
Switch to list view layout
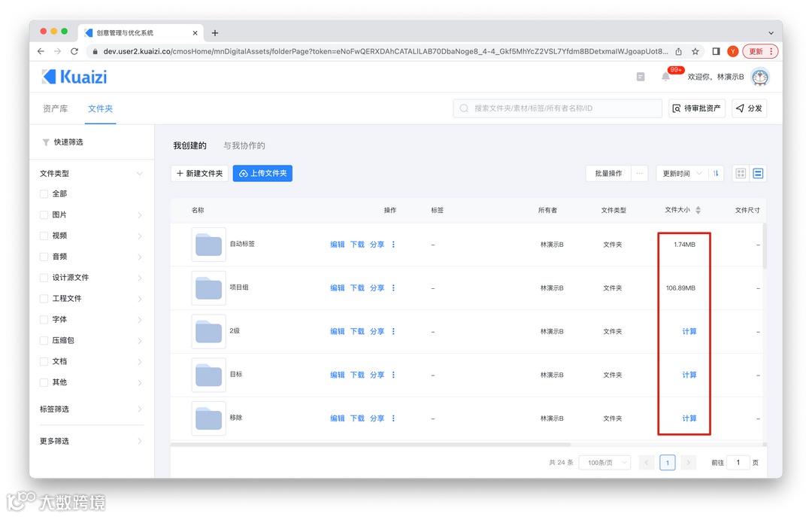[x=758, y=173]
